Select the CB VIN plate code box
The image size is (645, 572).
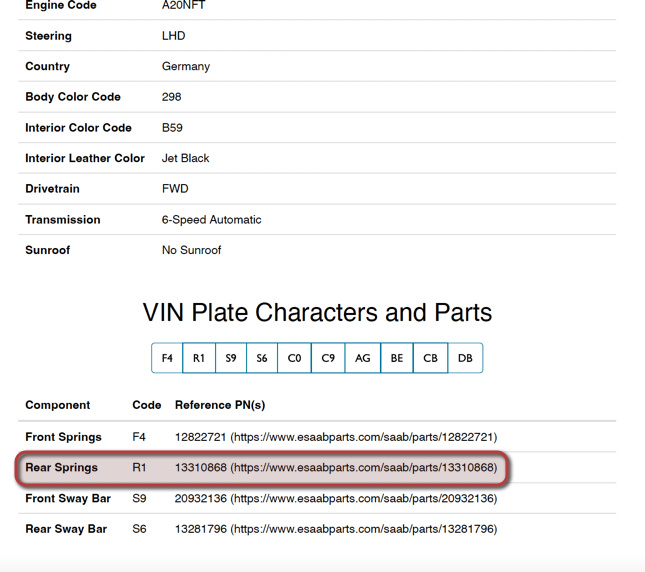(x=431, y=358)
